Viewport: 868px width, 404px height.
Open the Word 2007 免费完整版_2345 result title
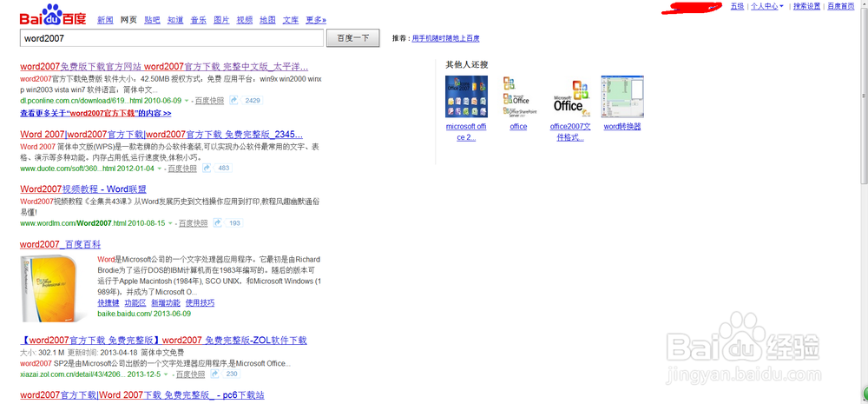tap(161, 135)
